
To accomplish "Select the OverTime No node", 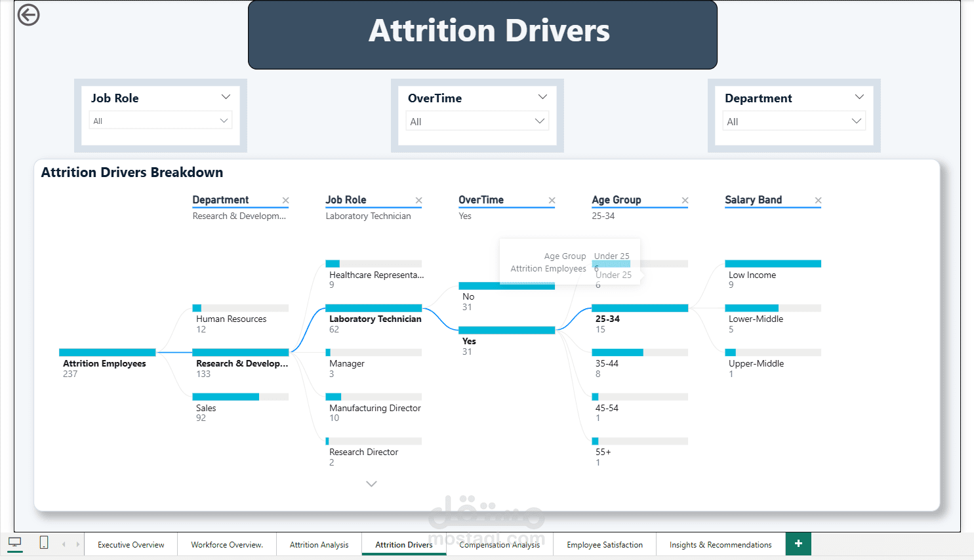I will point(507,296).
